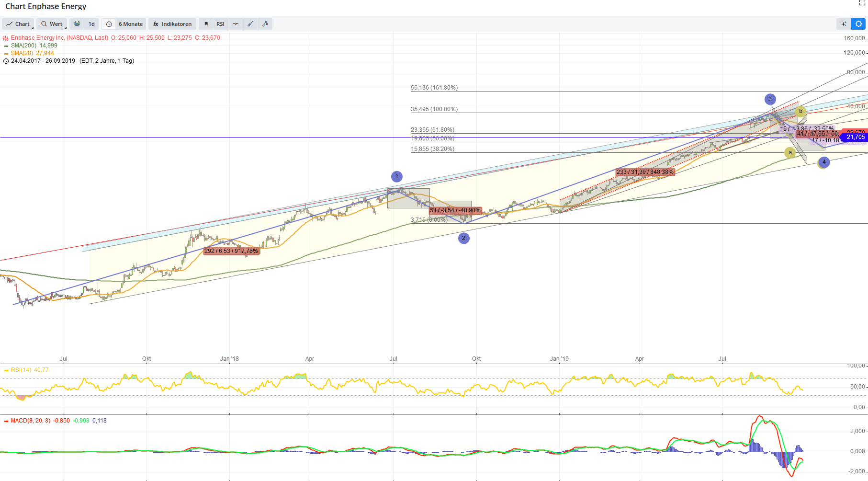
Task: Click the candlestick chart style icon
Action: pyautogui.click(x=77, y=24)
